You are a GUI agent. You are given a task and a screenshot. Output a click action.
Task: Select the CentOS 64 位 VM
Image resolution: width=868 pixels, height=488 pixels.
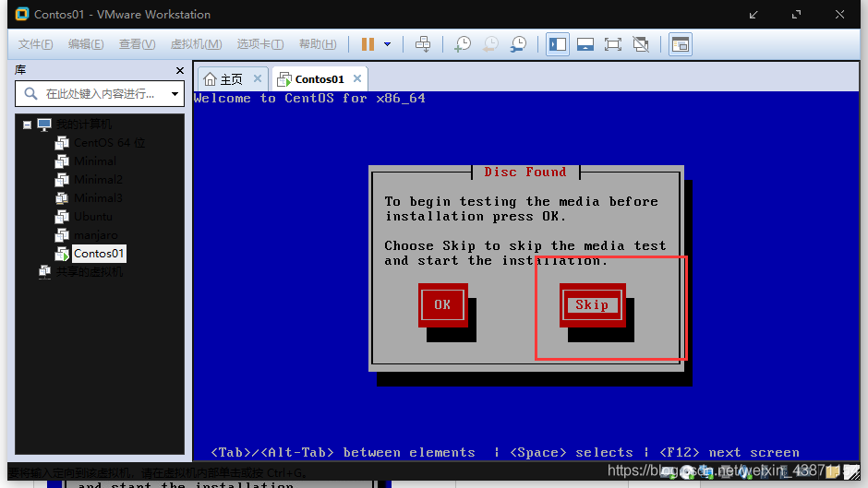pos(110,143)
